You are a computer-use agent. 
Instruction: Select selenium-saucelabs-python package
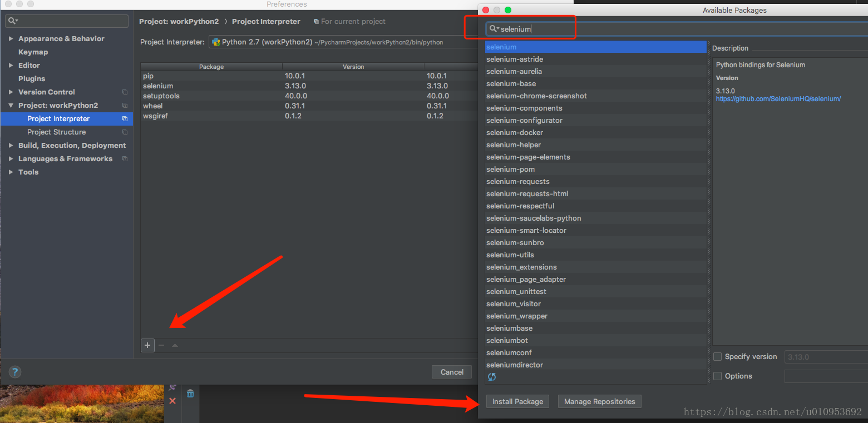click(x=596, y=218)
